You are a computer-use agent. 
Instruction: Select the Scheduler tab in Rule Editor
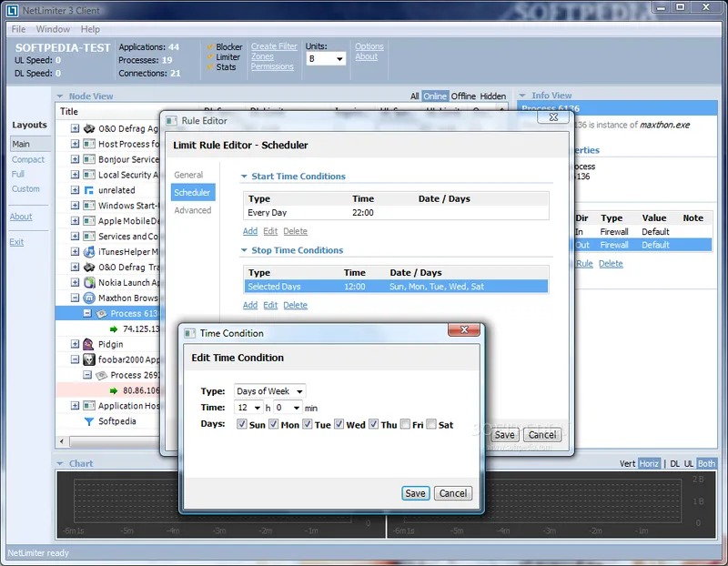tap(193, 192)
